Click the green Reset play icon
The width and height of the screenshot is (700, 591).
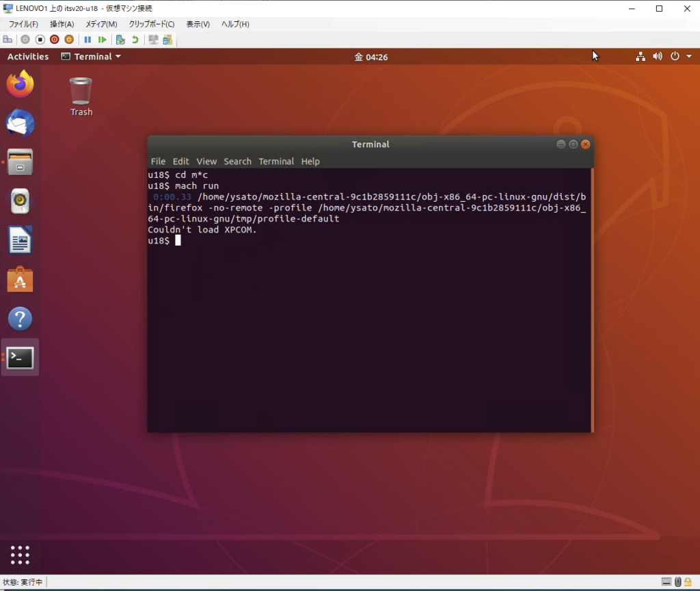(102, 40)
